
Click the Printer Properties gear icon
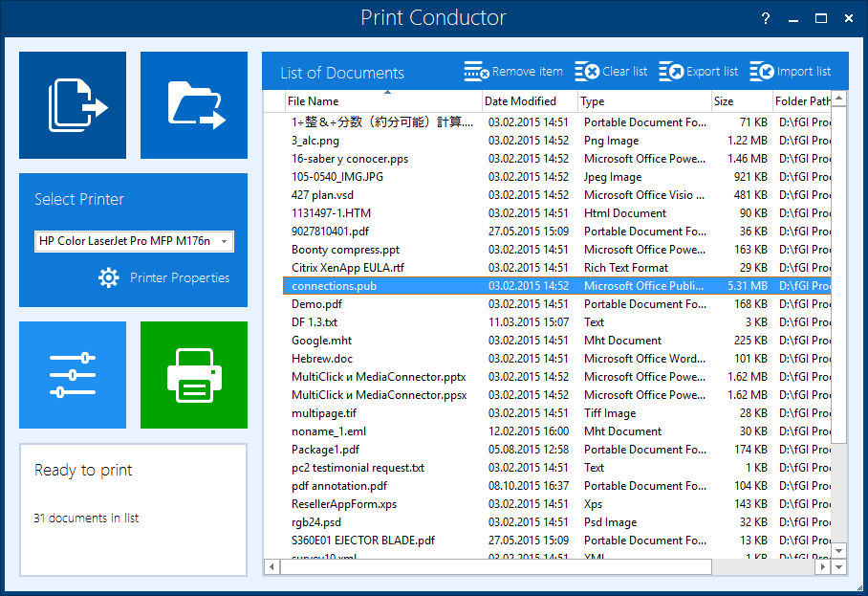point(109,277)
